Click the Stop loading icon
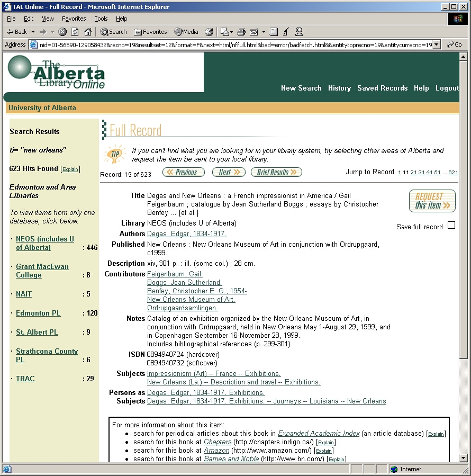This screenshot has height=476, width=471. (62, 32)
